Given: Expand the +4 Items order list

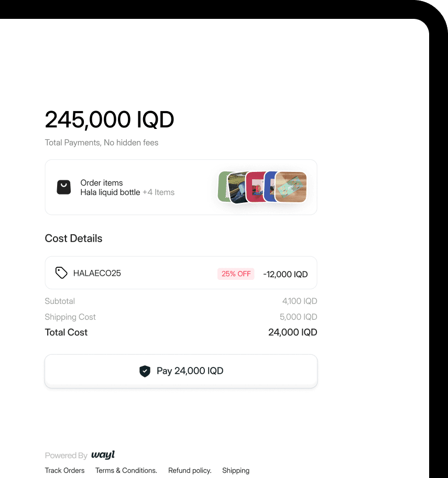Looking at the screenshot, I should [158, 192].
